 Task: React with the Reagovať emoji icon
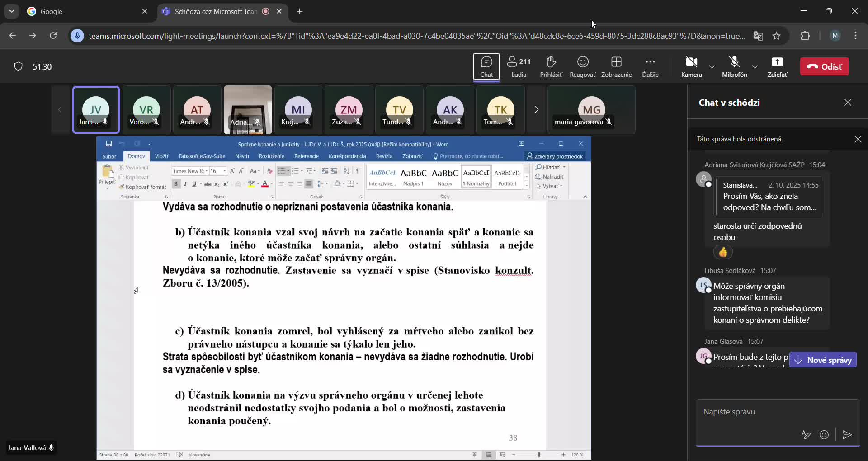(x=582, y=66)
